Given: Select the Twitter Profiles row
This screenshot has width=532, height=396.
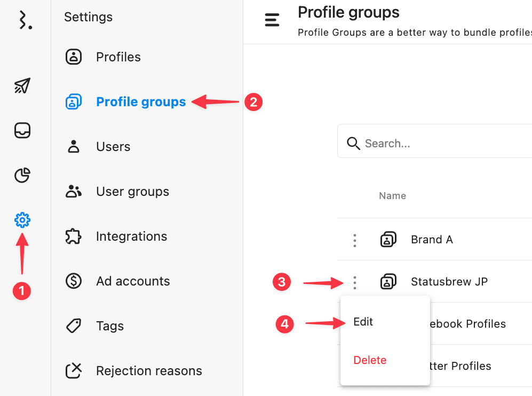Looking at the screenshot, I should click(x=460, y=366).
